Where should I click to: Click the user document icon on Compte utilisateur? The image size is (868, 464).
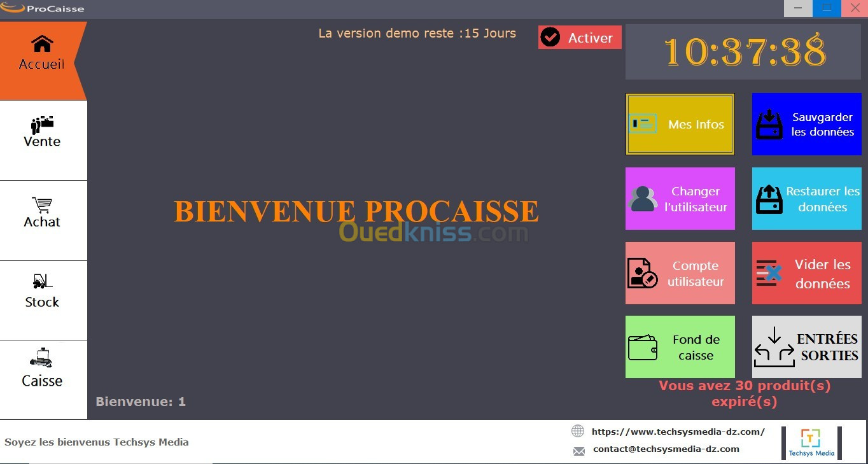click(x=643, y=273)
